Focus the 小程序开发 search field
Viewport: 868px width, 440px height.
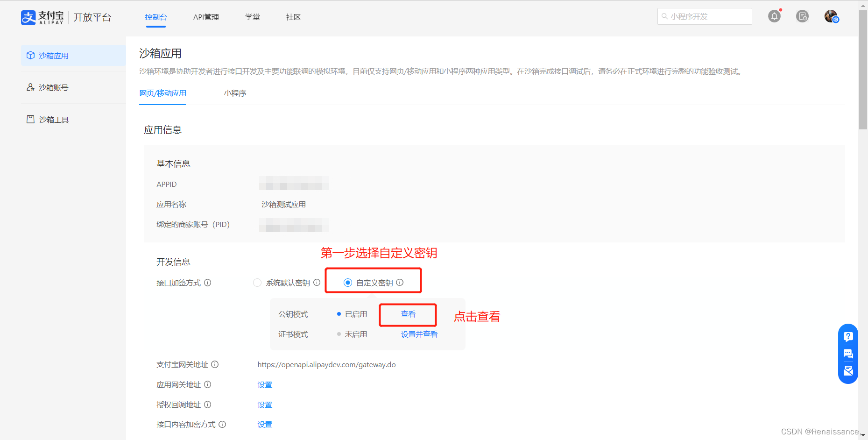(705, 16)
